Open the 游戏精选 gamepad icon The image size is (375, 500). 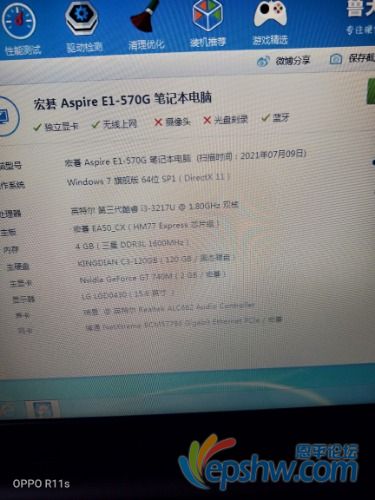coord(270,14)
